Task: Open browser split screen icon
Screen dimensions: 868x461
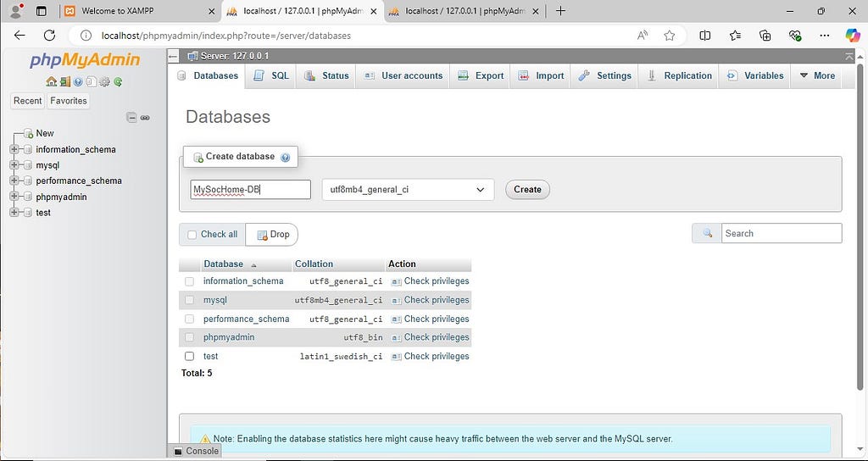Action: 704,36
